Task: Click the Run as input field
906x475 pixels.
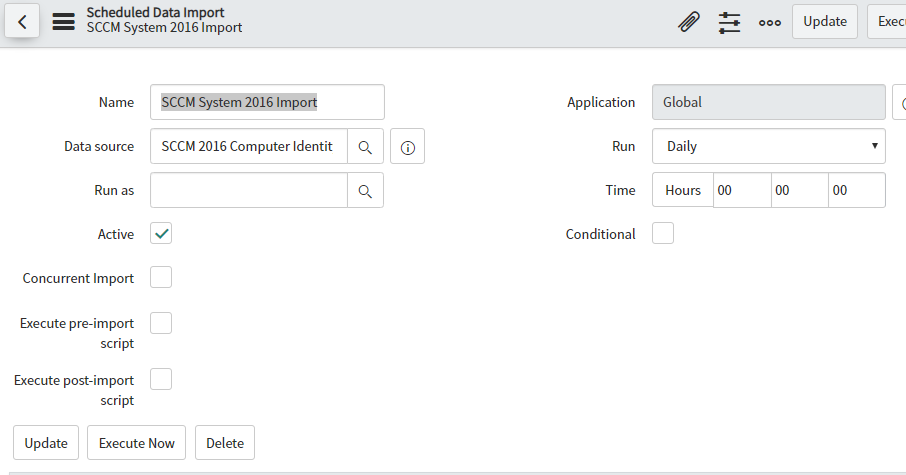Action: coord(248,190)
